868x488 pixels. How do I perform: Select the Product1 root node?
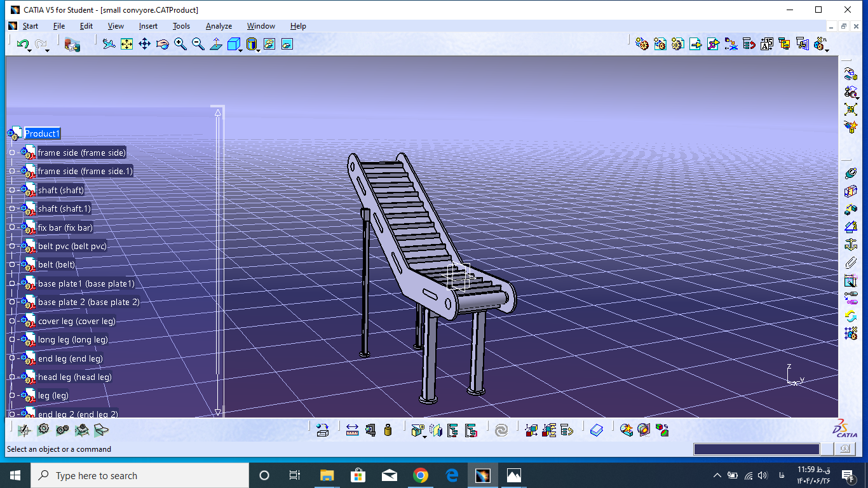(x=42, y=133)
